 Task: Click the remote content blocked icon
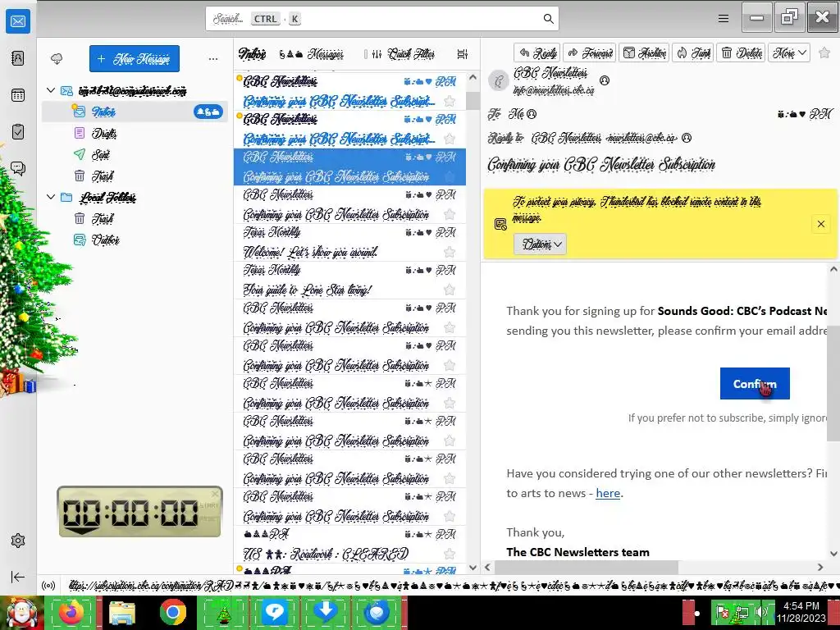point(500,224)
